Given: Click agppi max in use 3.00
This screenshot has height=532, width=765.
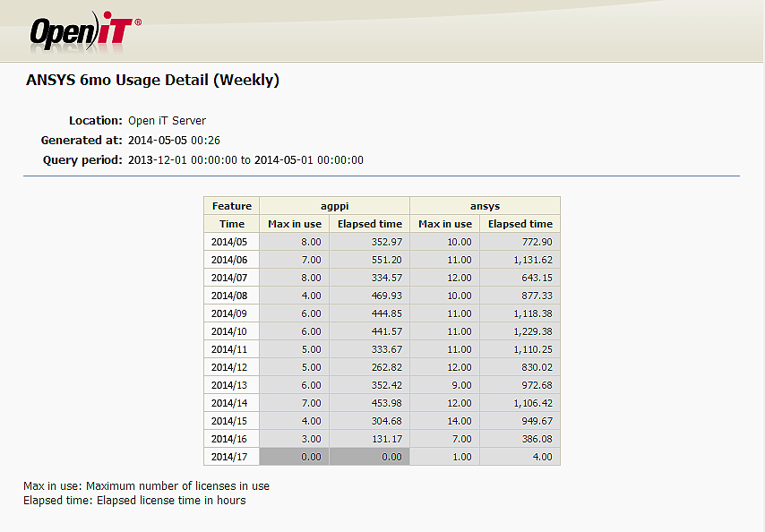Looking at the screenshot, I should pyautogui.click(x=295, y=439).
